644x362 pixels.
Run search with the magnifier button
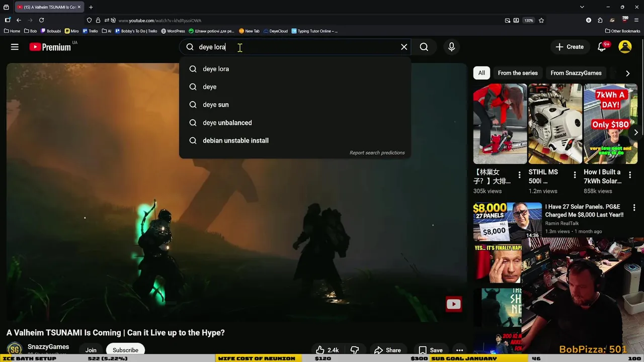pyautogui.click(x=424, y=47)
